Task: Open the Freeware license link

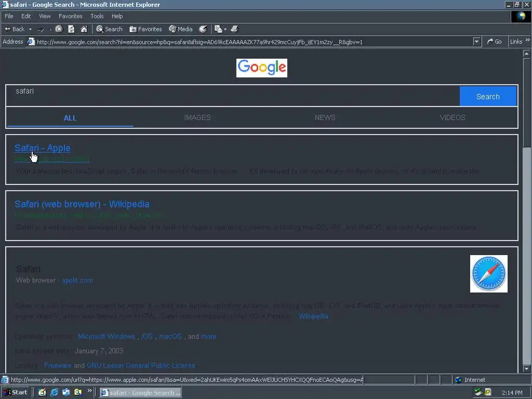Action: pyautogui.click(x=58, y=365)
